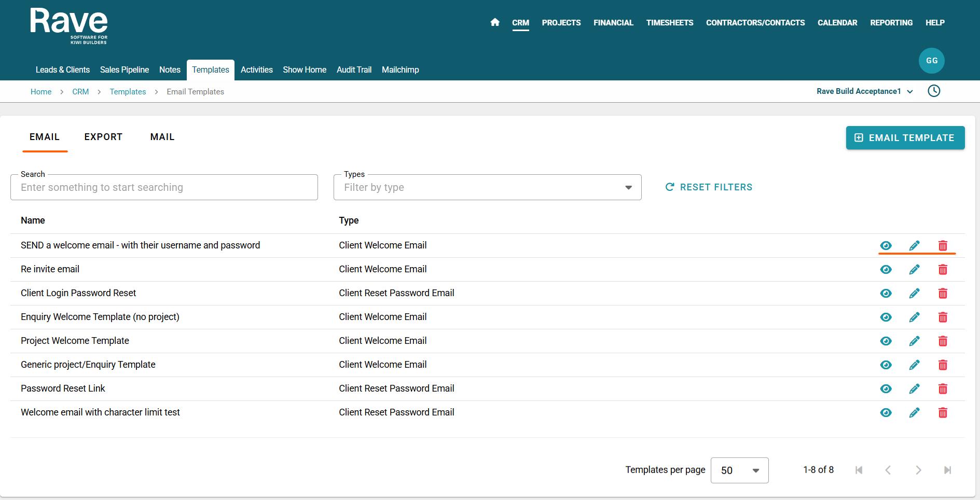The height and width of the screenshot is (500, 980).
Task: Preview the 'Client Login Password Reset' template
Action: [886, 293]
